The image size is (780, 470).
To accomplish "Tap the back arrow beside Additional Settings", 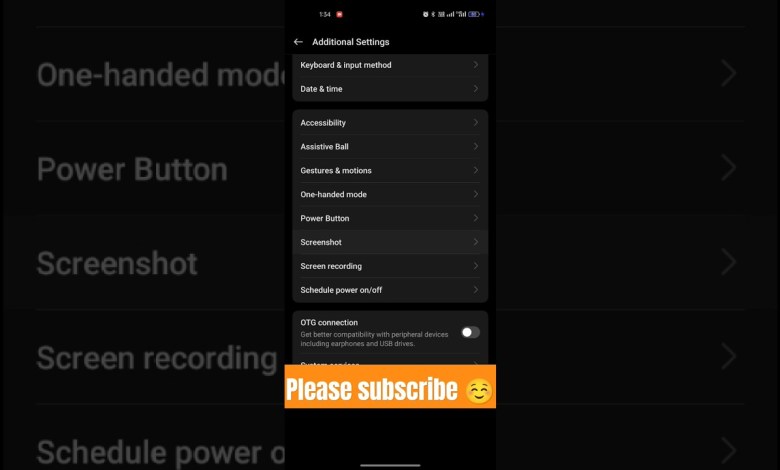I will [x=298, y=42].
